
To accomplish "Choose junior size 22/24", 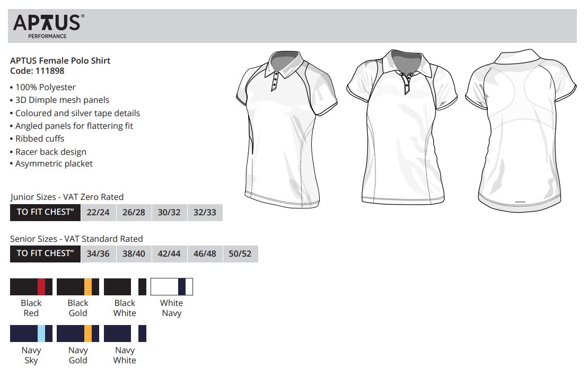I will [98, 212].
